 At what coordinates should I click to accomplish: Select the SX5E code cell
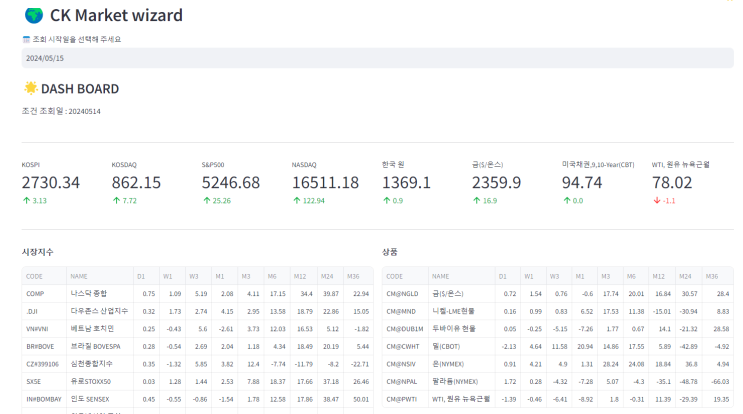click(44, 381)
